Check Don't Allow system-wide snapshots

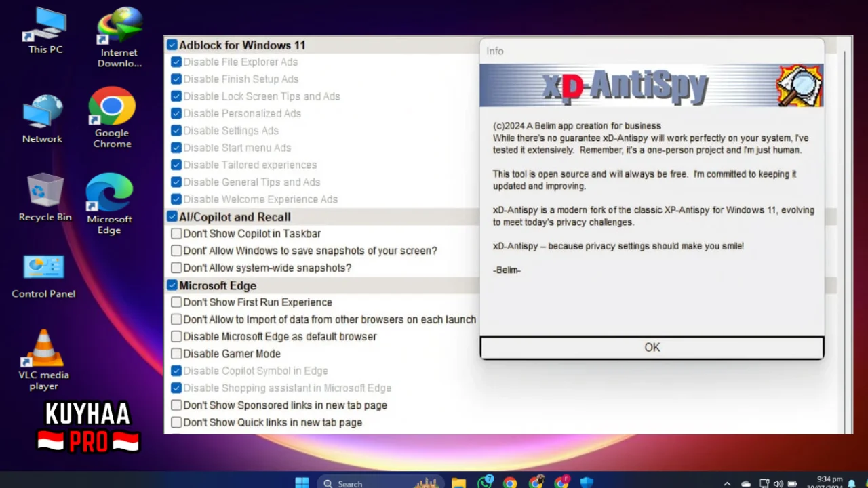point(176,268)
